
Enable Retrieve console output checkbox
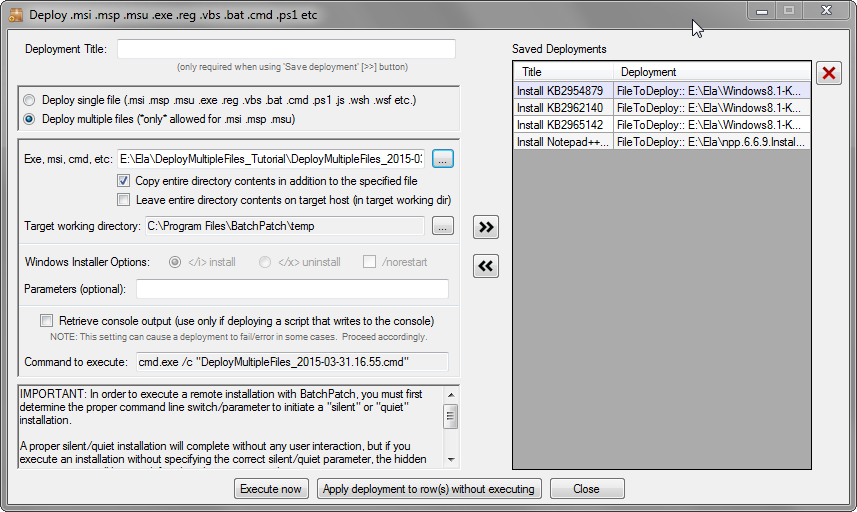point(46,321)
